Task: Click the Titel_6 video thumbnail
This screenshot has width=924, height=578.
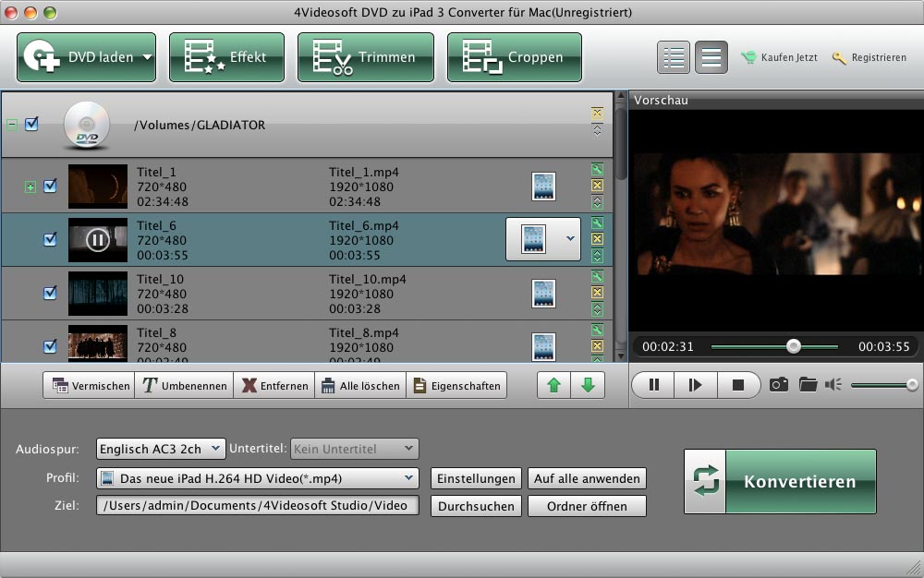Action: tap(98, 240)
